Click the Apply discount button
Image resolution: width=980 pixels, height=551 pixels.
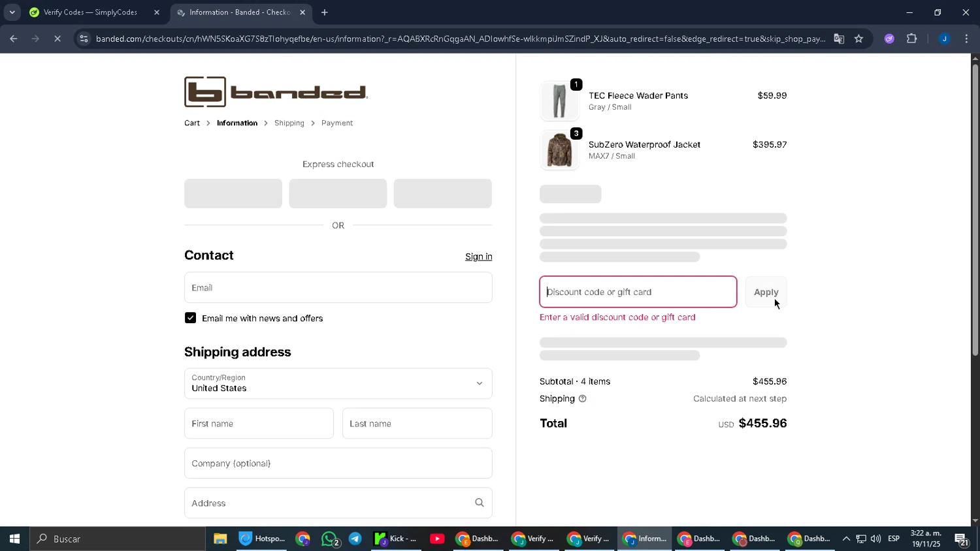tap(766, 292)
